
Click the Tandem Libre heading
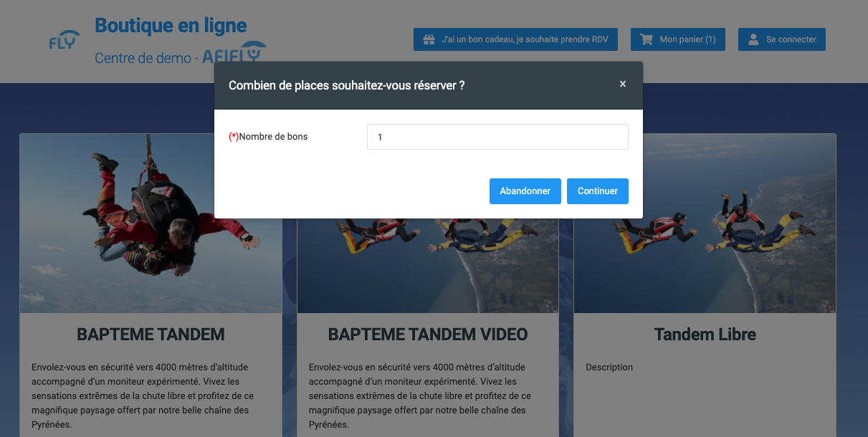(x=705, y=335)
